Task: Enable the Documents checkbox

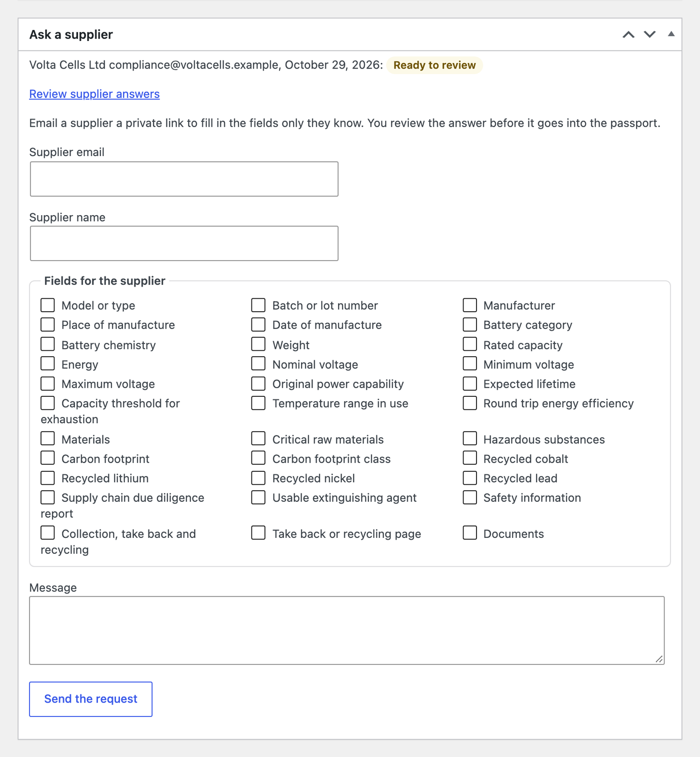Action: point(470,533)
